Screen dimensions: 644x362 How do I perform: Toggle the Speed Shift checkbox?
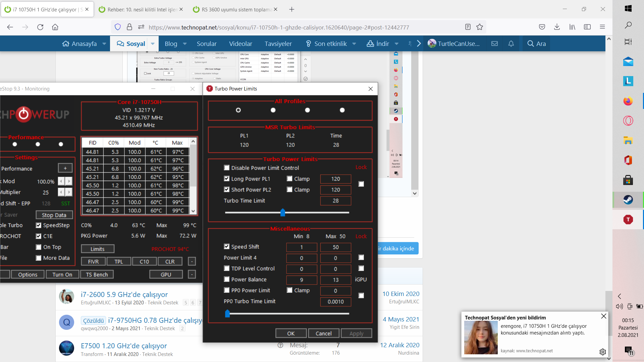(227, 246)
